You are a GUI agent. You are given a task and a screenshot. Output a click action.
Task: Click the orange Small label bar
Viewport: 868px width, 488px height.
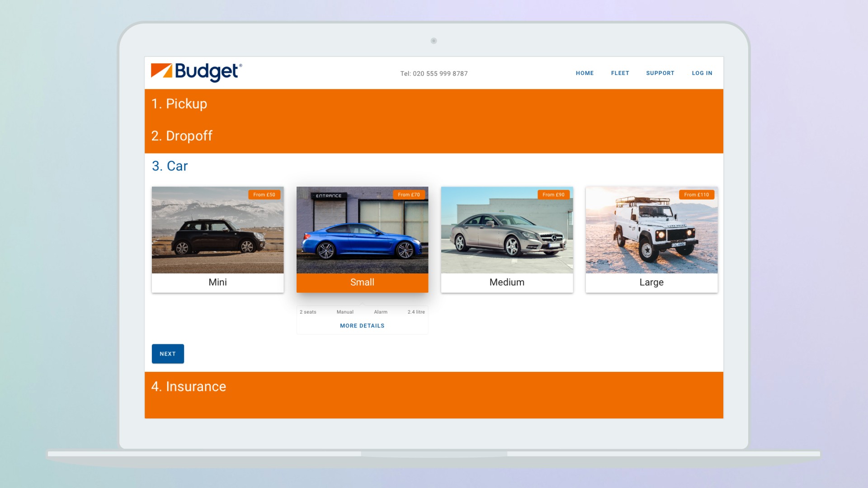[x=362, y=282]
